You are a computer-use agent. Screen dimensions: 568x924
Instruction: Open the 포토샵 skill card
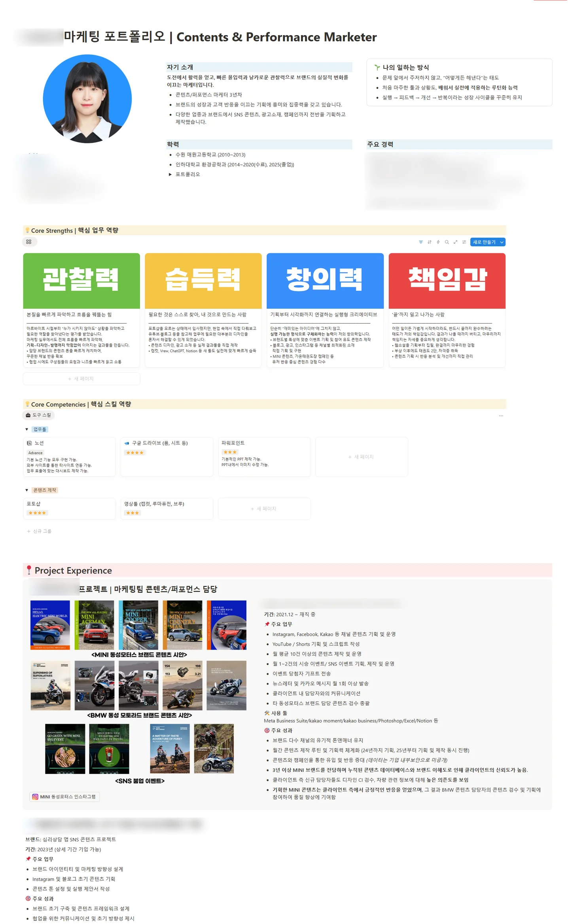[69, 509]
